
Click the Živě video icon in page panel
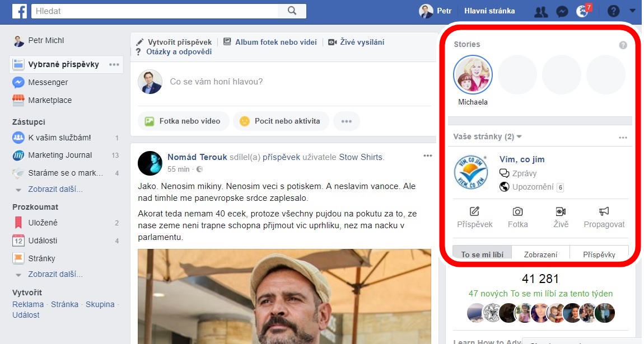point(561,211)
